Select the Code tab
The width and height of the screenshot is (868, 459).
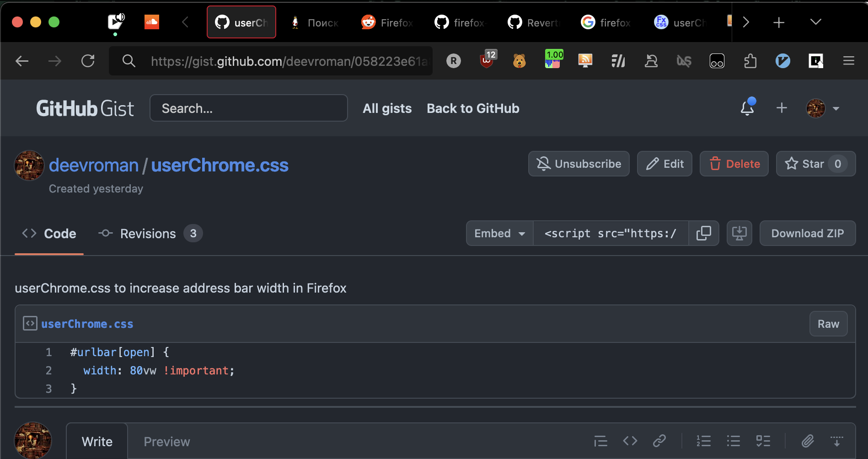point(49,234)
